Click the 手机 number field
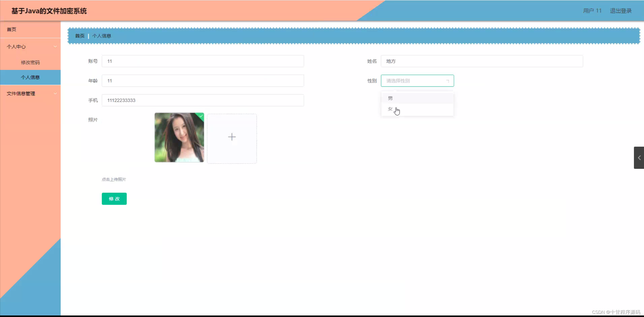Screen dimensions: 644x317 pyautogui.click(x=203, y=100)
